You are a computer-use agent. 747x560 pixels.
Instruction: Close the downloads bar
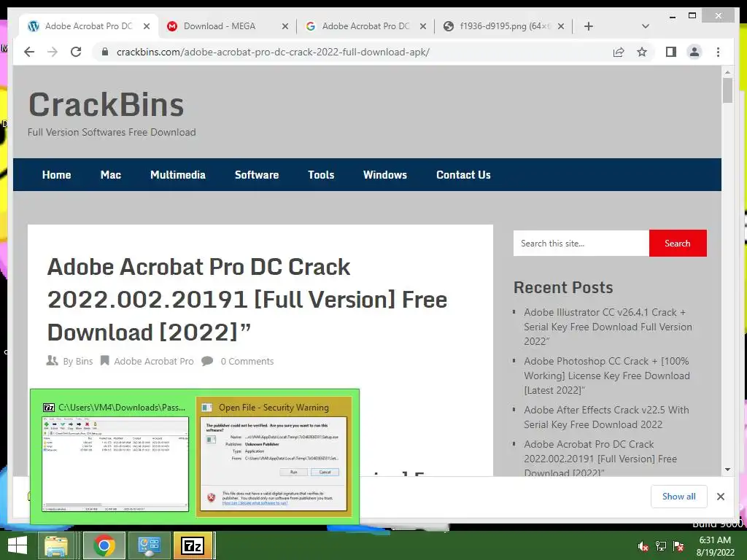[720, 497]
